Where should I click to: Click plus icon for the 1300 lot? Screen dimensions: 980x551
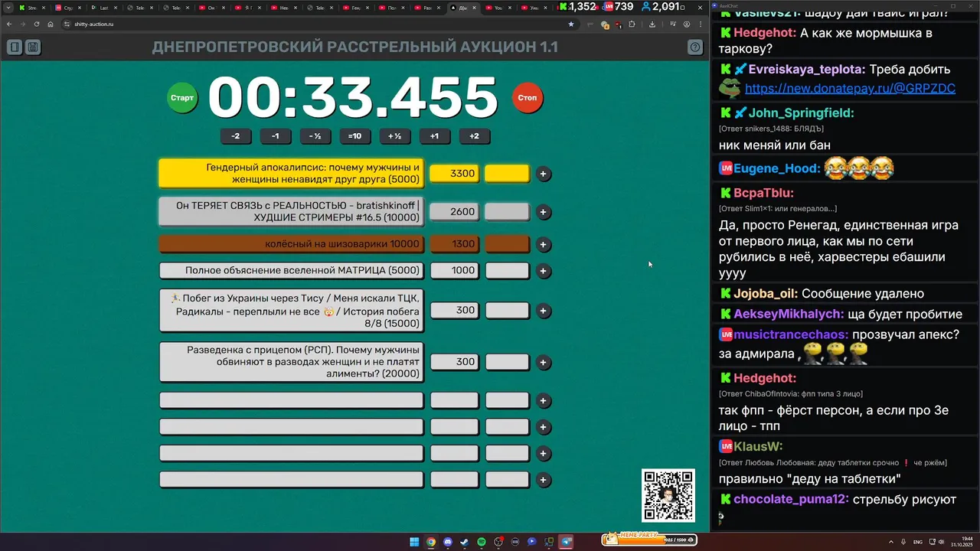(x=544, y=245)
